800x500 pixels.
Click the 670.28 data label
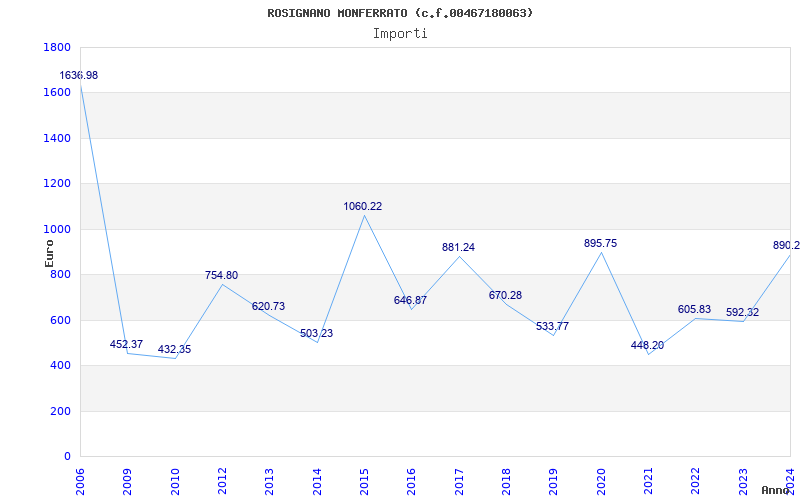pyautogui.click(x=505, y=295)
